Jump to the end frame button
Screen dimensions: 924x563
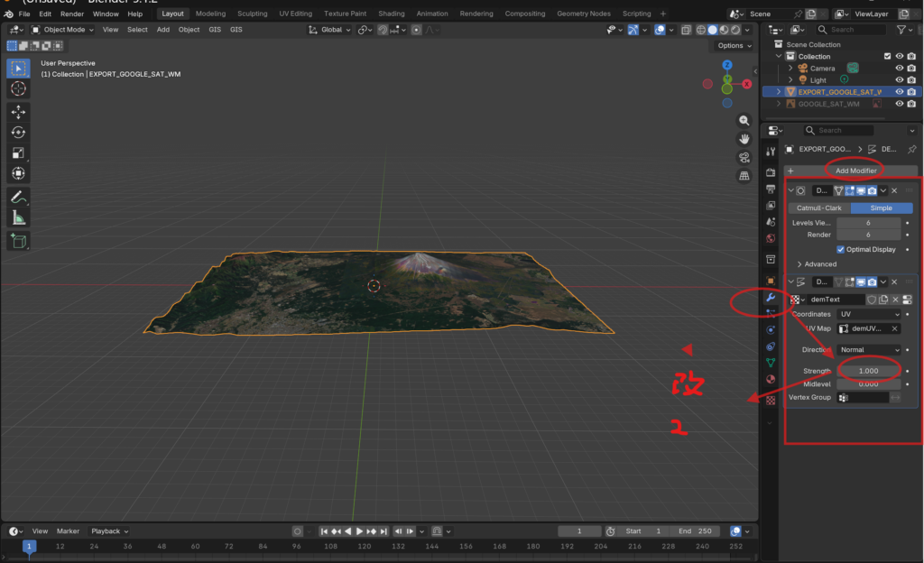[383, 531]
